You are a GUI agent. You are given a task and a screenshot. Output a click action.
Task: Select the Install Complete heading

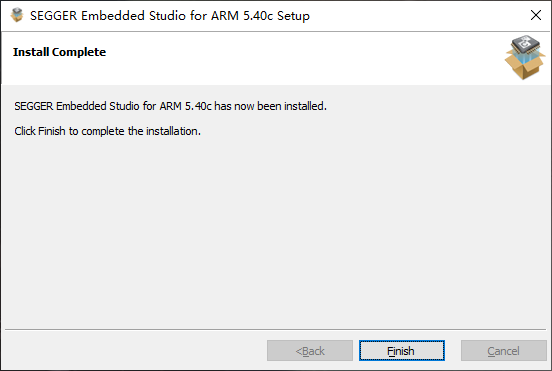(x=59, y=52)
